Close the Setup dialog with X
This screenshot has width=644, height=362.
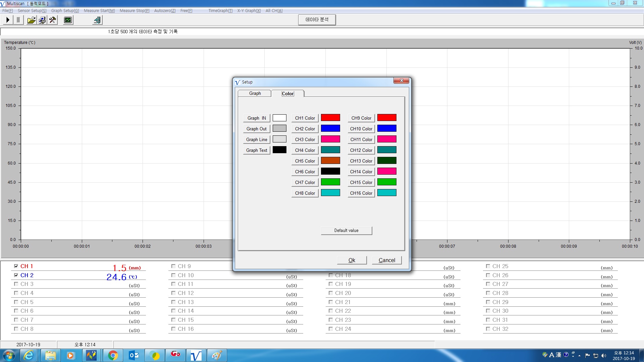(401, 80)
